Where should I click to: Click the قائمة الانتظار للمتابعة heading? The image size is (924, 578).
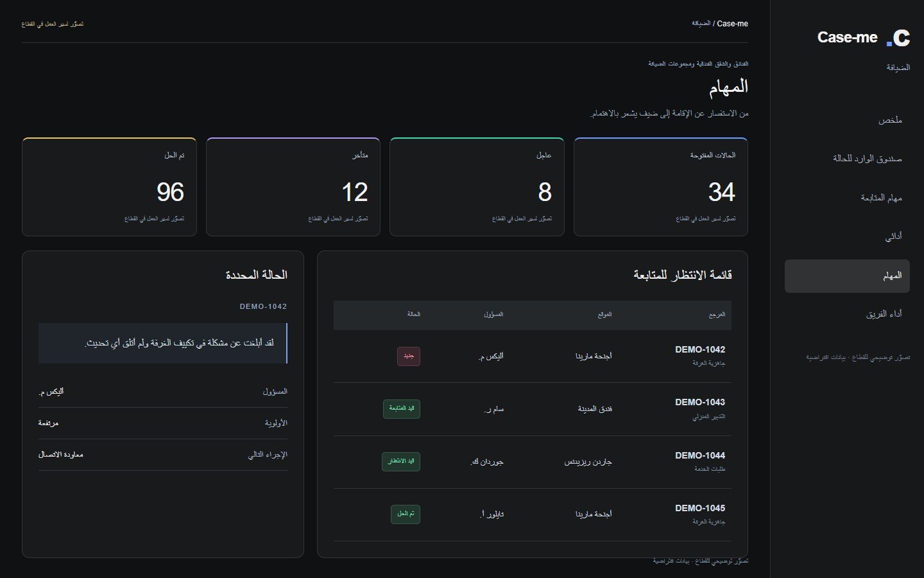point(683,276)
